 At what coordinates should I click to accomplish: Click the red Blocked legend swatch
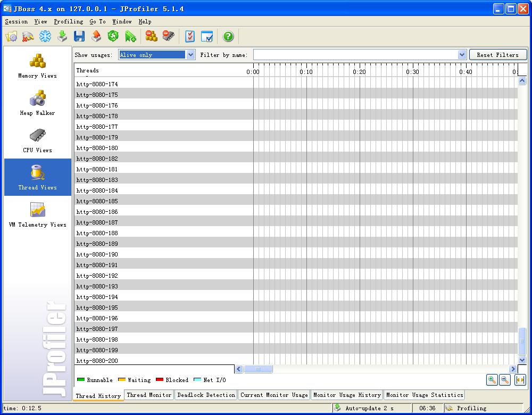160,380
